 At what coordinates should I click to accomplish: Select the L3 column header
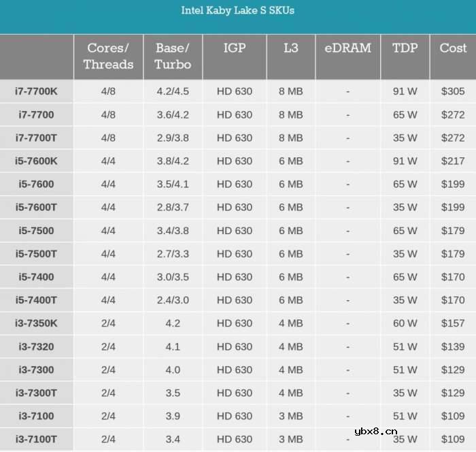click(x=290, y=49)
